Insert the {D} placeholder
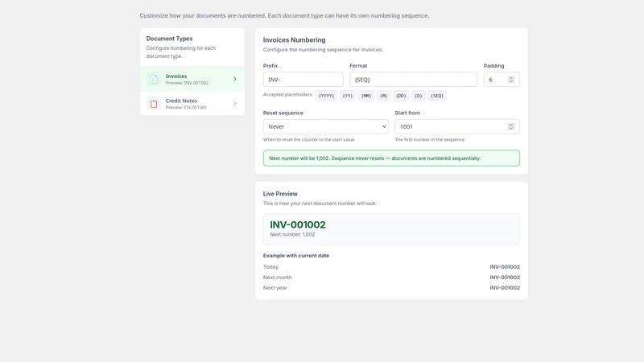The width and height of the screenshot is (644, 362). click(x=418, y=96)
